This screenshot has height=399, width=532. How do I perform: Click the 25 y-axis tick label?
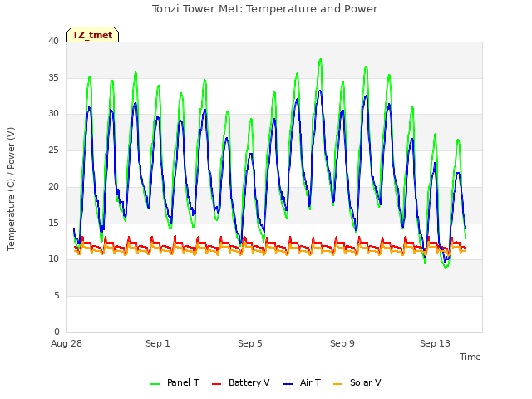click(53, 150)
